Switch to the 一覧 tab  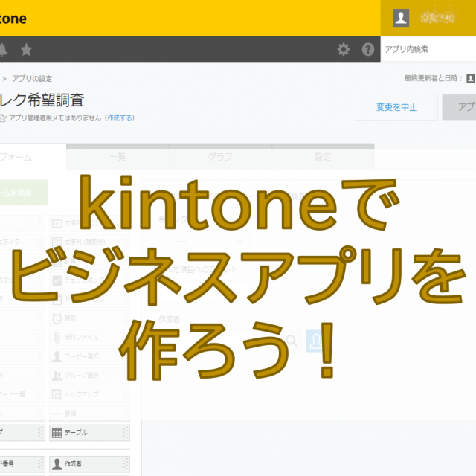(x=118, y=157)
